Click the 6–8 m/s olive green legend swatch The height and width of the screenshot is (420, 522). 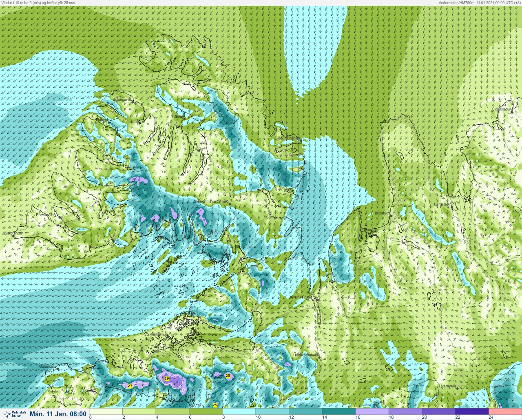pyautogui.click(x=206, y=411)
